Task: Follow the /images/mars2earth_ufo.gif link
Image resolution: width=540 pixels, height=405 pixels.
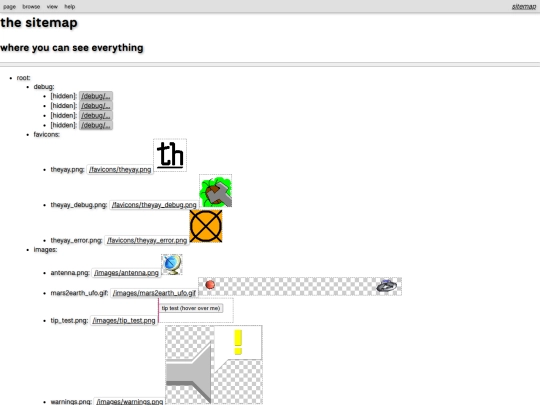Action: 154,293
